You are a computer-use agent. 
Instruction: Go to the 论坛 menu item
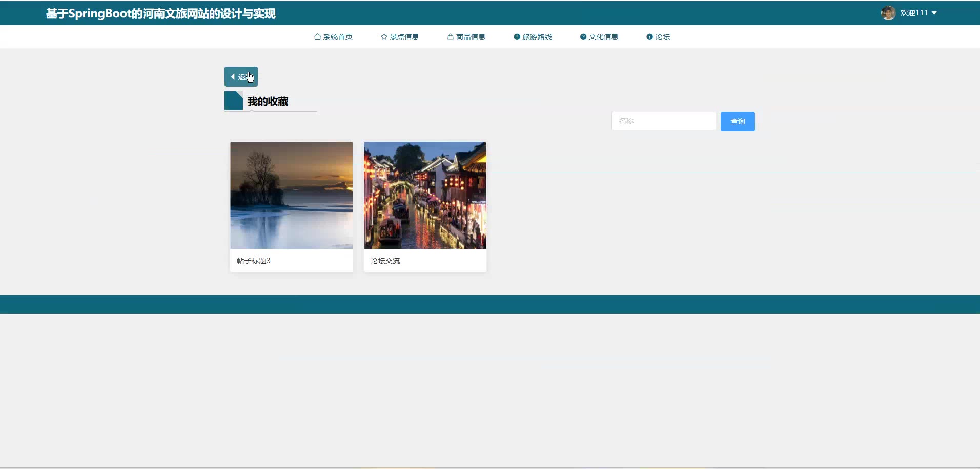point(662,37)
